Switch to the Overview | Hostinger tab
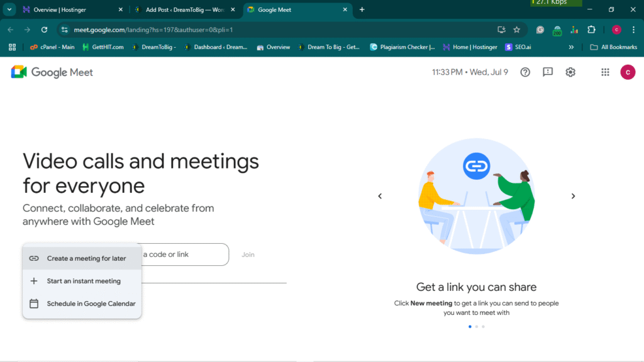The height and width of the screenshot is (362, 644). (x=69, y=9)
